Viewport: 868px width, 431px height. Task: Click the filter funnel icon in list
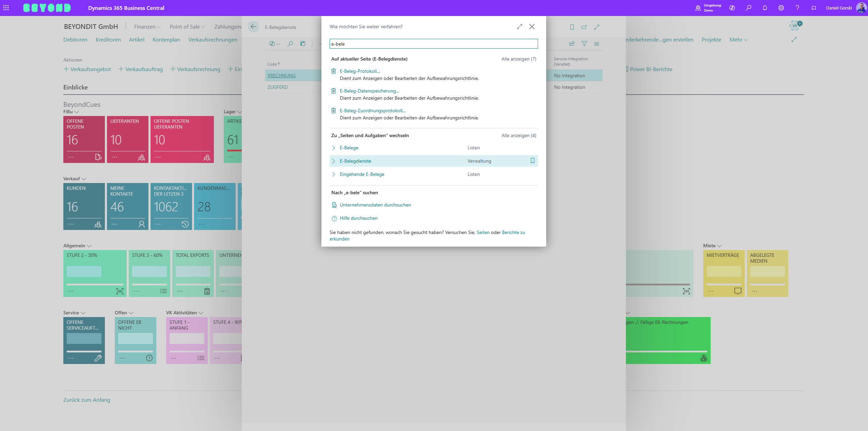(584, 44)
